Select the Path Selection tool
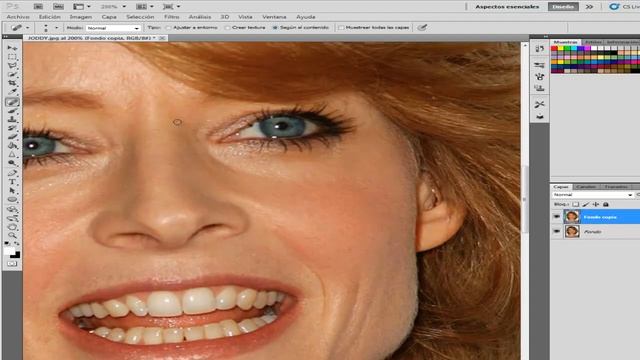 click(12, 191)
